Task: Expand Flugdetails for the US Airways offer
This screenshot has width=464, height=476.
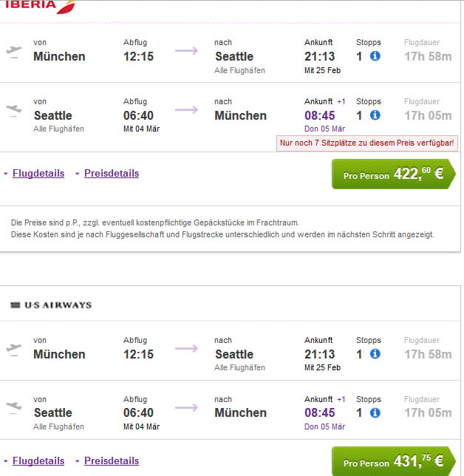Action: pos(38,460)
